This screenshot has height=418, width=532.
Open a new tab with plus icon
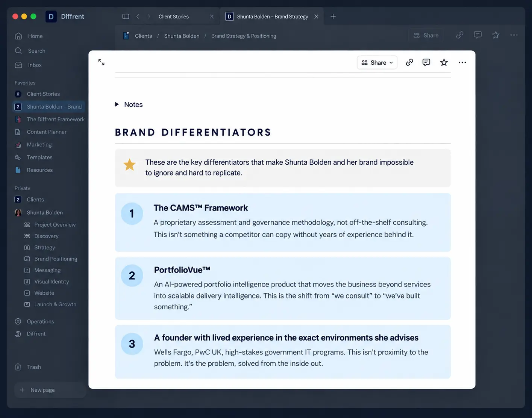(333, 17)
